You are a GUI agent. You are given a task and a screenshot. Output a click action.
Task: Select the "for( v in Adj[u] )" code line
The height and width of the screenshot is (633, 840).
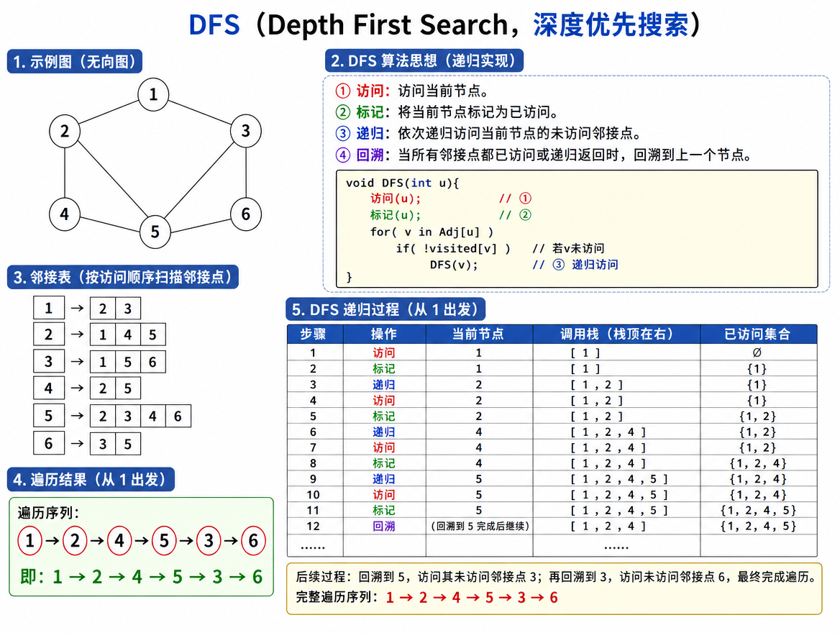click(x=432, y=232)
